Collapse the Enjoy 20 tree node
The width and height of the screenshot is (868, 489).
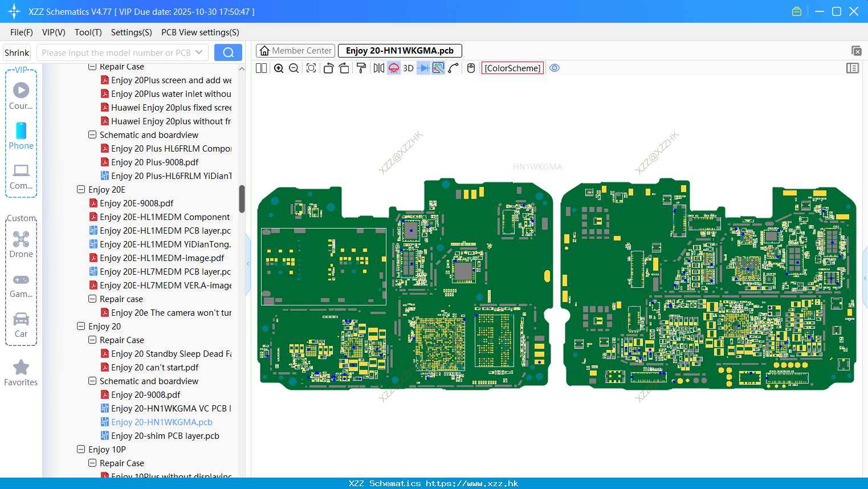[81, 326]
